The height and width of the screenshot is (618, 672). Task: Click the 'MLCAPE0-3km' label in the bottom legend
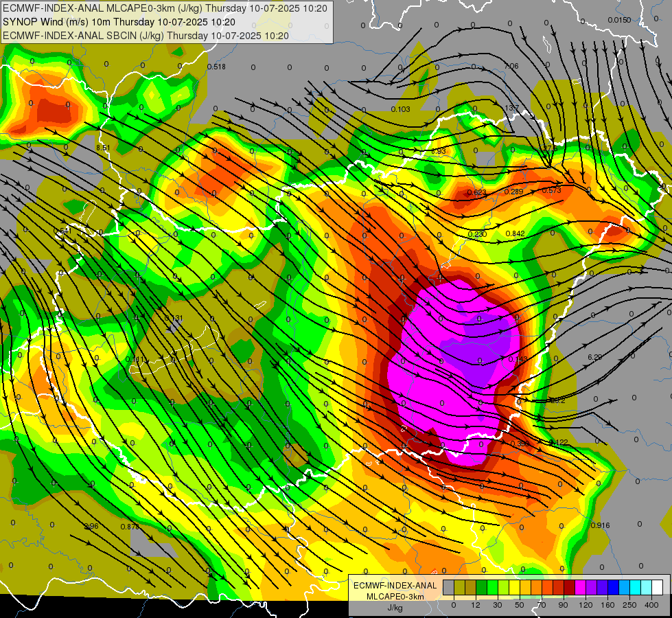395,597
